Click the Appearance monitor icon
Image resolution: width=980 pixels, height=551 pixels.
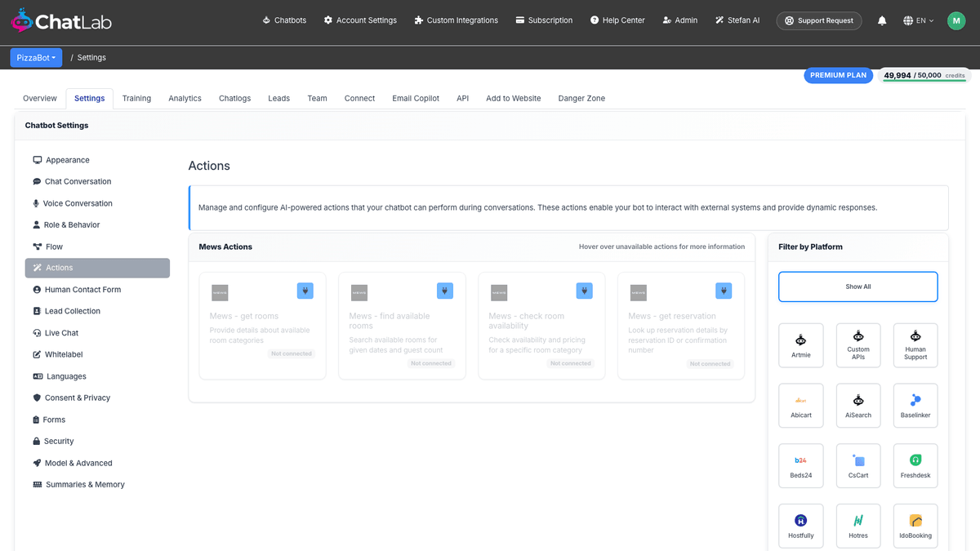[38, 160]
